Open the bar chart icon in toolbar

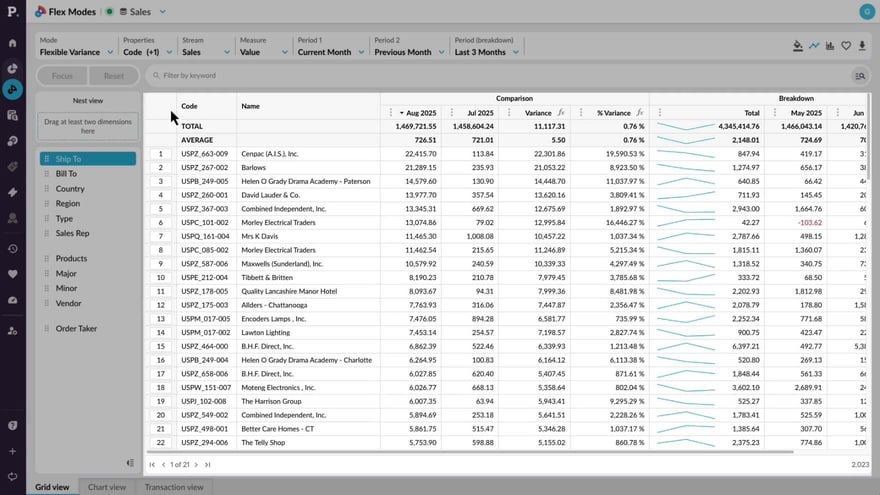[830, 45]
